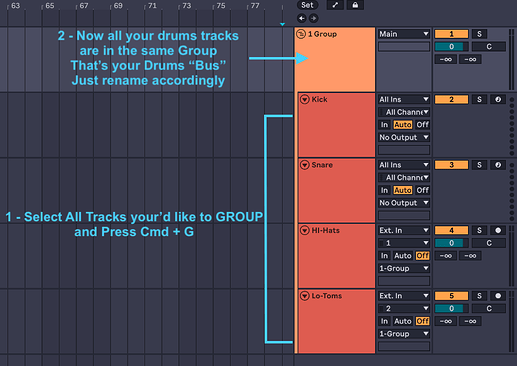Screen dimensions: 517x366
Task: Collapse the Snare track fold button
Action: tap(305, 165)
